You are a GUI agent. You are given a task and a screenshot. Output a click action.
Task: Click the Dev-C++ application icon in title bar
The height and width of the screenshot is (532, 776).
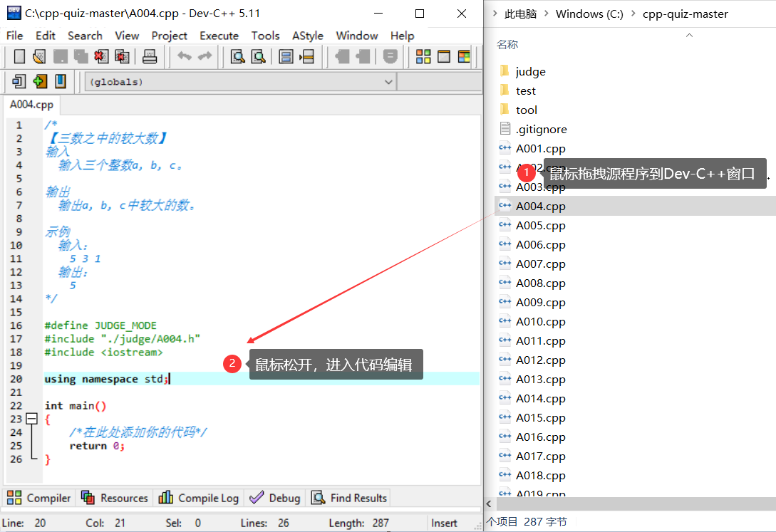pyautogui.click(x=14, y=13)
